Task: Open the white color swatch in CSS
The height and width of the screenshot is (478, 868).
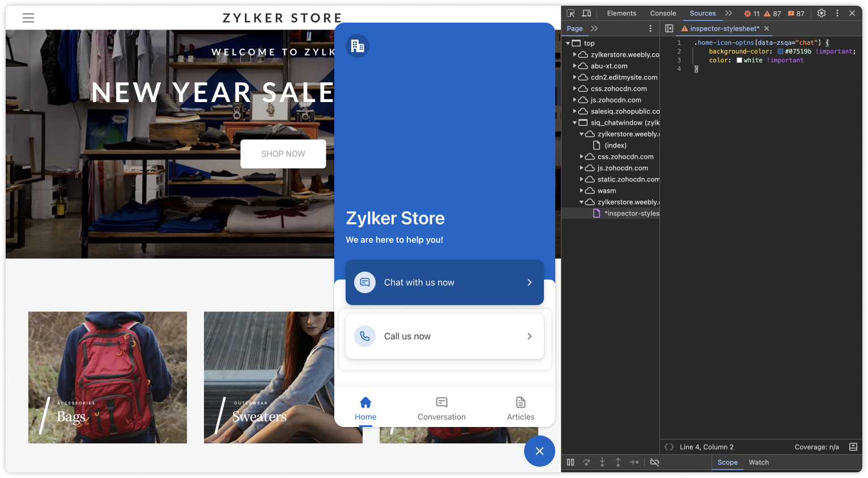Action: [739, 60]
